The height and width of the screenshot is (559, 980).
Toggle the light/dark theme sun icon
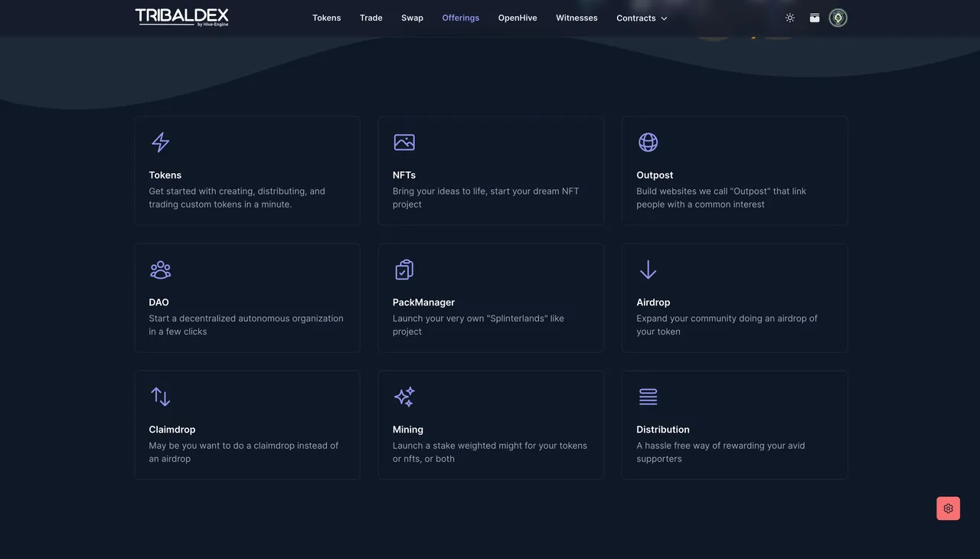790,18
